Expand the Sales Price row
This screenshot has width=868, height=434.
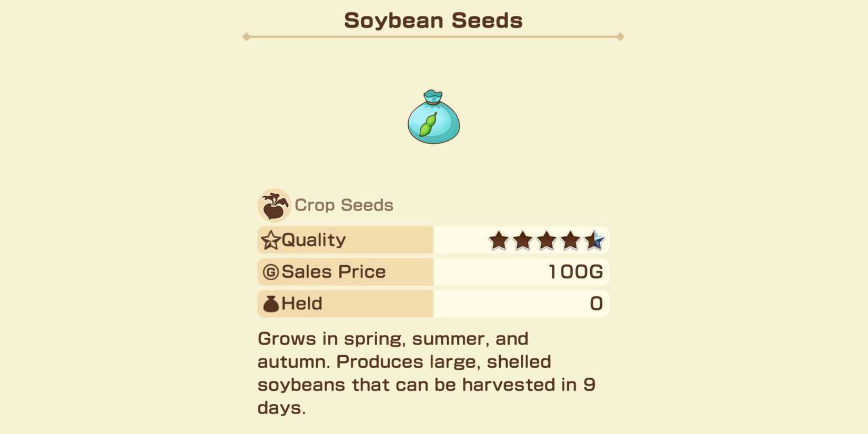tap(345, 271)
